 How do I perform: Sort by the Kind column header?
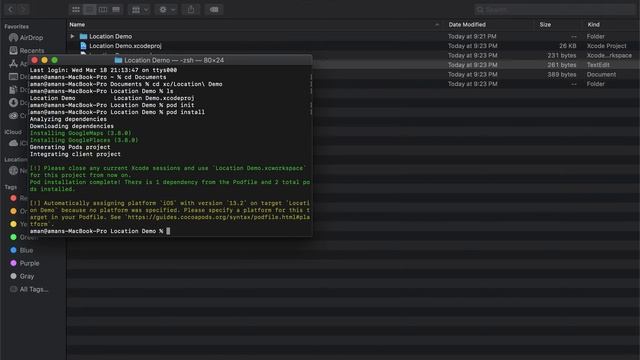(x=593, y=24)
